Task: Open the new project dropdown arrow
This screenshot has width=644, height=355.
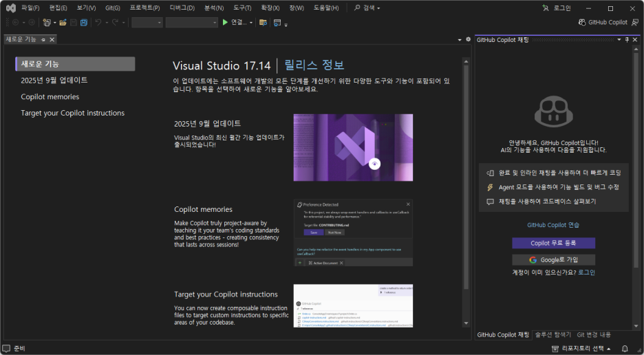Action: [x=54, y=23]
